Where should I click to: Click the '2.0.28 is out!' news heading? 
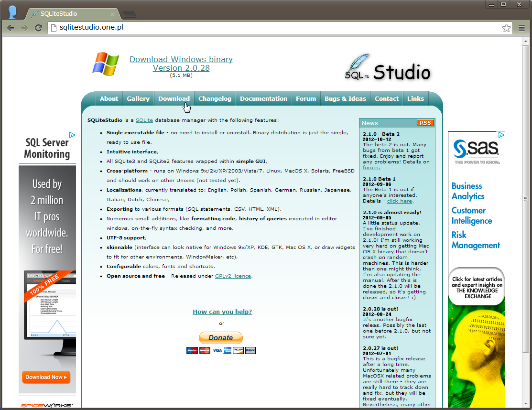[380, 309]
